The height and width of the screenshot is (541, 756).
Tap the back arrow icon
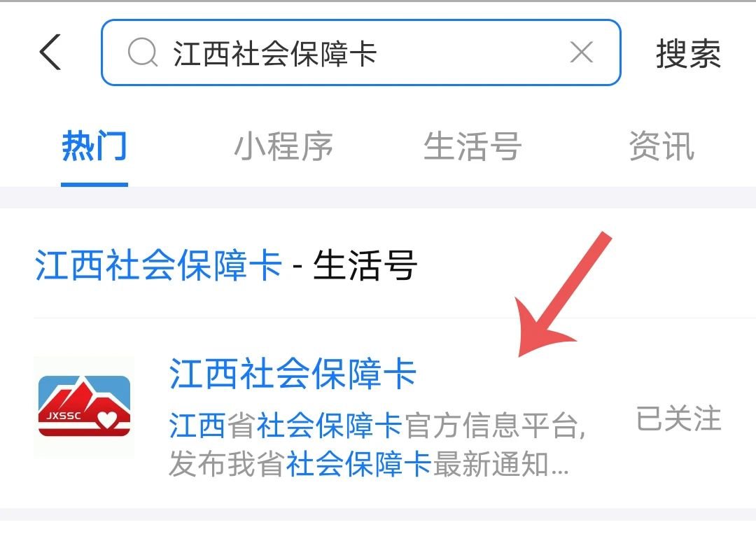pyautogui.click(x=50, y=52)
